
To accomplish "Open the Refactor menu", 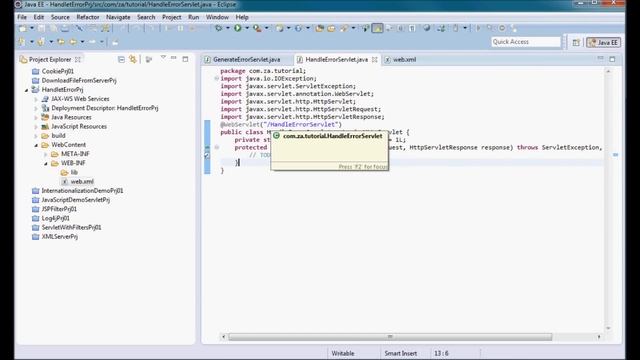I will (88, 17).
